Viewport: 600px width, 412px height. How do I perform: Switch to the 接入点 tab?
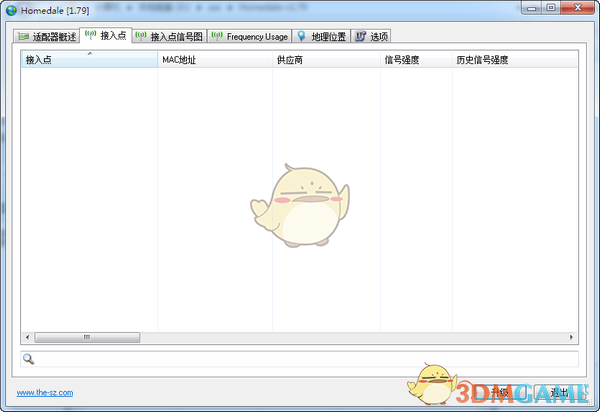(x=112, y=36)
